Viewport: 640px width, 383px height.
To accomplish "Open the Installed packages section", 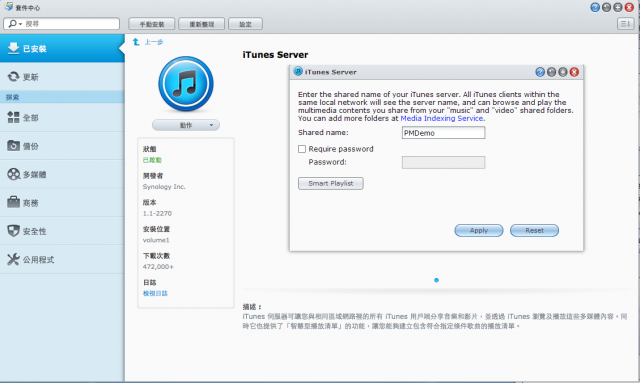I will point(62,48).
